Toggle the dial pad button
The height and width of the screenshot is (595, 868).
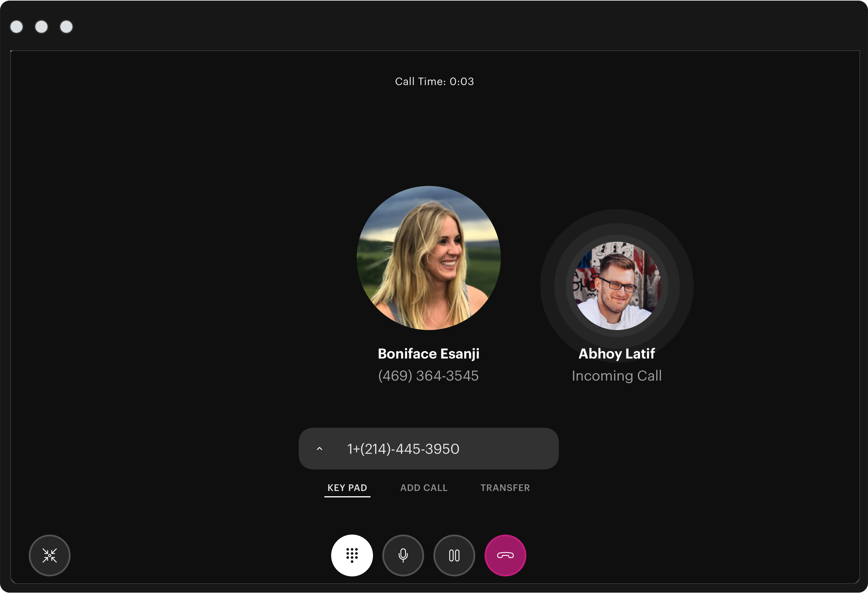point(352,555)
